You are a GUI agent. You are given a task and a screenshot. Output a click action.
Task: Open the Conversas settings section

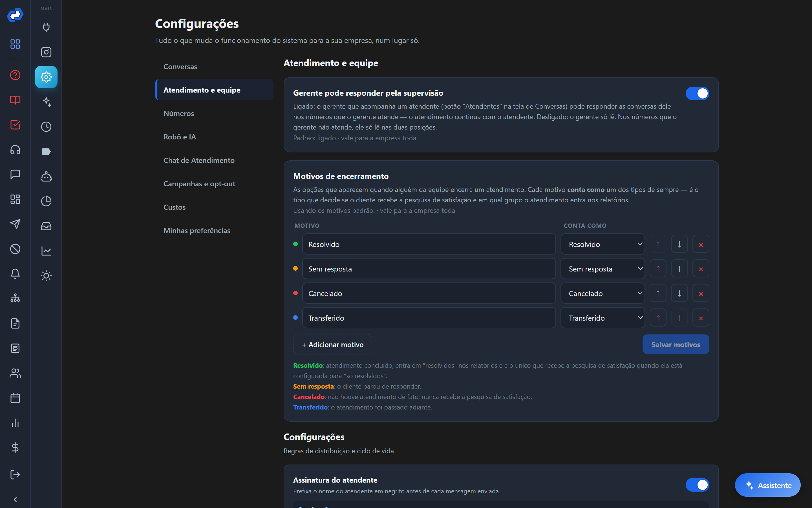pos(214,67)
